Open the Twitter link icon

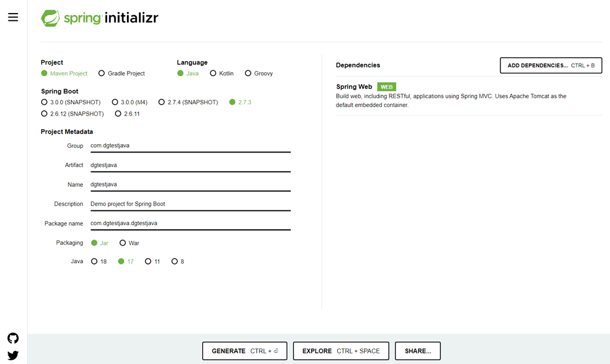click(x=13, y=356)
